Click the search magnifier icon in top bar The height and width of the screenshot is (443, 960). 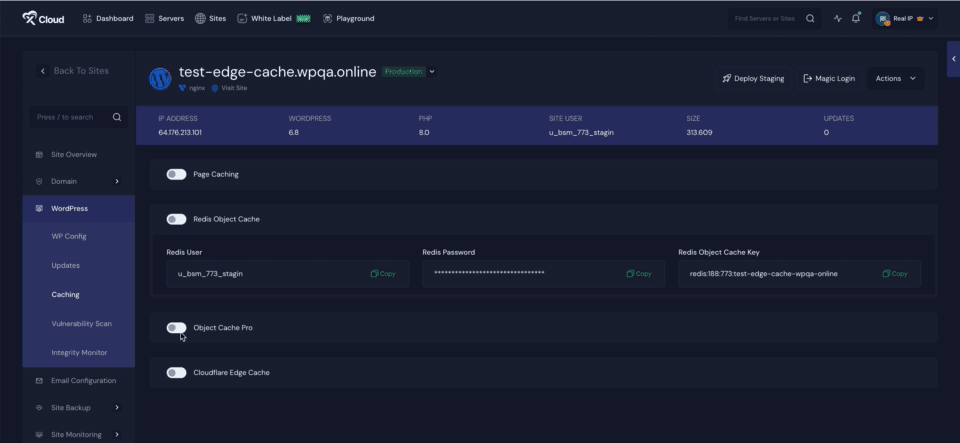tap(810, 18)
